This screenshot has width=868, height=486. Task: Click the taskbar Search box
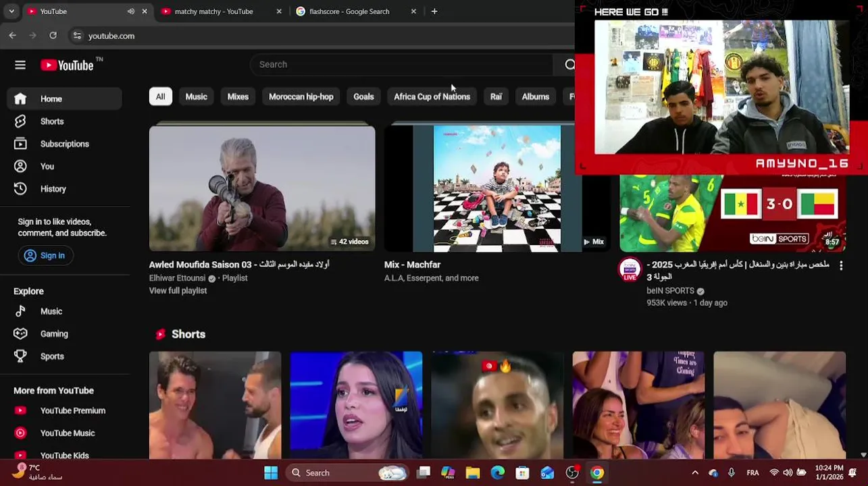[x=347, y=473]
